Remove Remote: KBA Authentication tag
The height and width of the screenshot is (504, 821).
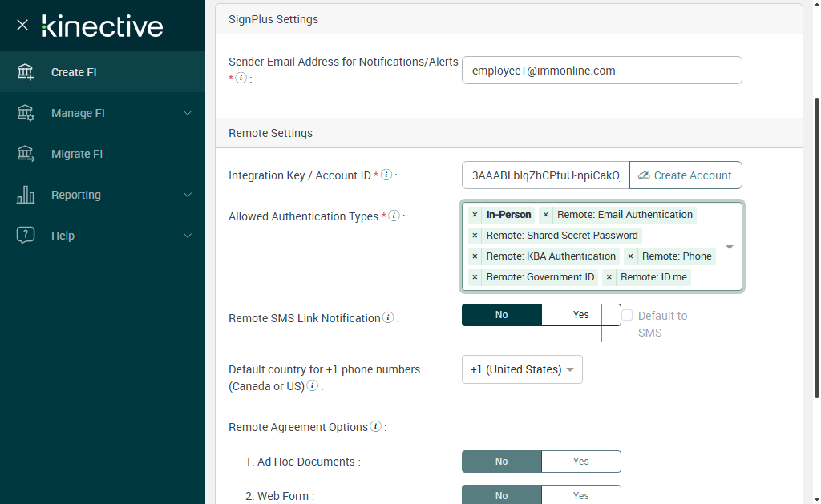pyautogui.click(x=475, y=256)
